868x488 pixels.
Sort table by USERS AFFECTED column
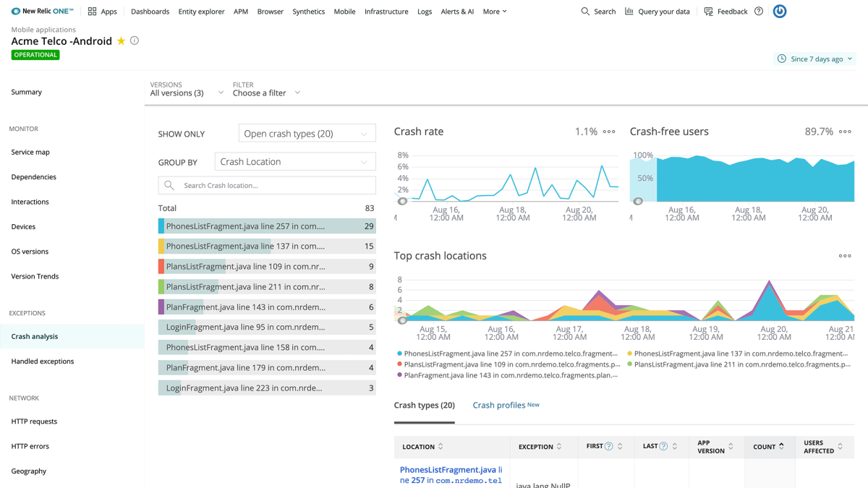coord(840,447)
